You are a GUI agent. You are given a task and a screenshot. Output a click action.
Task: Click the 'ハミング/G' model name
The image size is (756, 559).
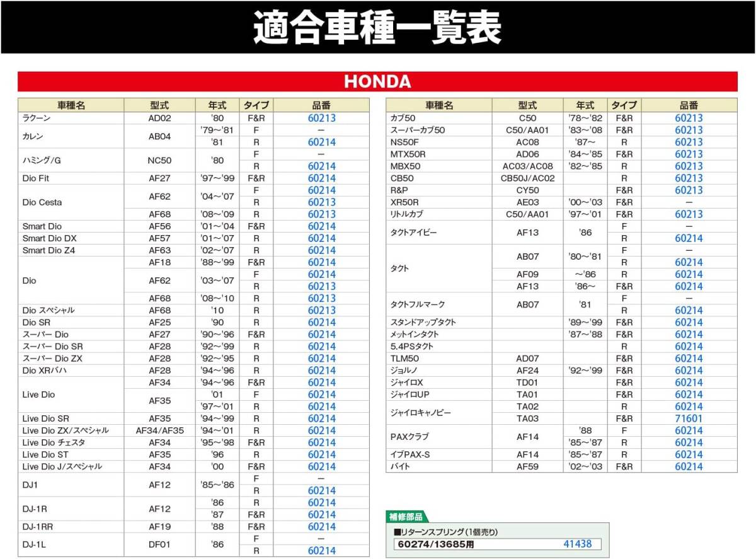41,160
